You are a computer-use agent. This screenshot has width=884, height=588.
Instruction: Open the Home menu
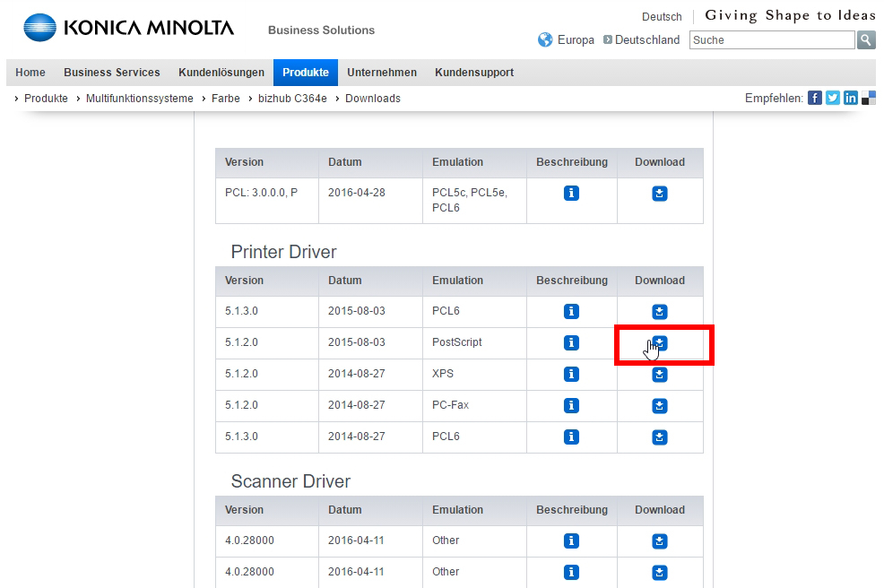[30, 73]
